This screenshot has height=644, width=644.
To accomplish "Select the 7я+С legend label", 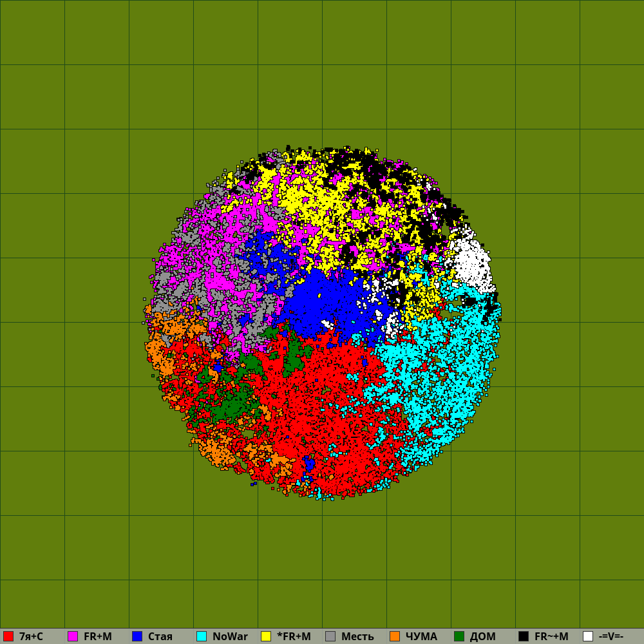I will coord(31,637).
